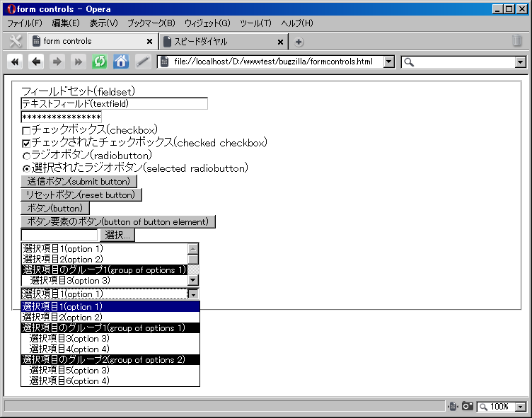
Task: Select 選択項目2(option 2) in the listbox
Action: click(105, 259)
